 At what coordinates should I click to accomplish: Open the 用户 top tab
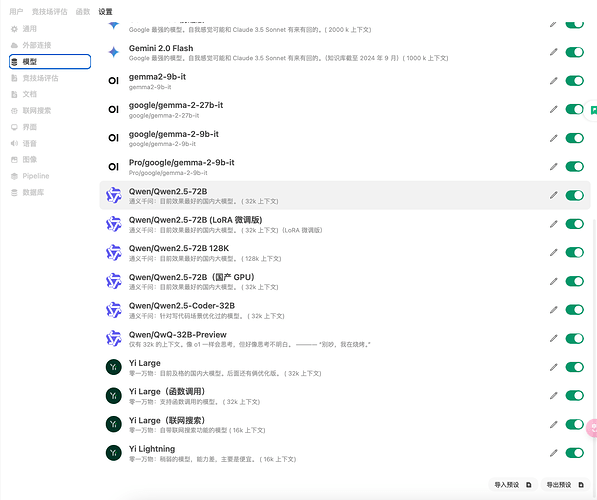16,12
